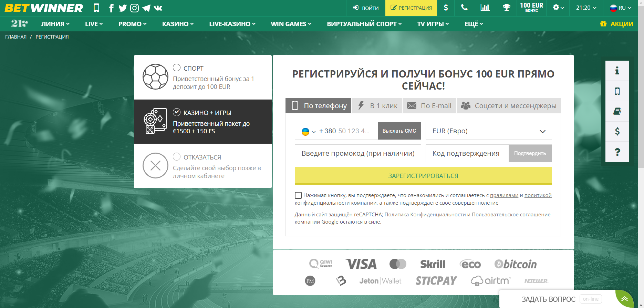This screenshot has width=644, height=308.
Task: Tick the rules agreement checkbox
Action: (x=298, y=195)
